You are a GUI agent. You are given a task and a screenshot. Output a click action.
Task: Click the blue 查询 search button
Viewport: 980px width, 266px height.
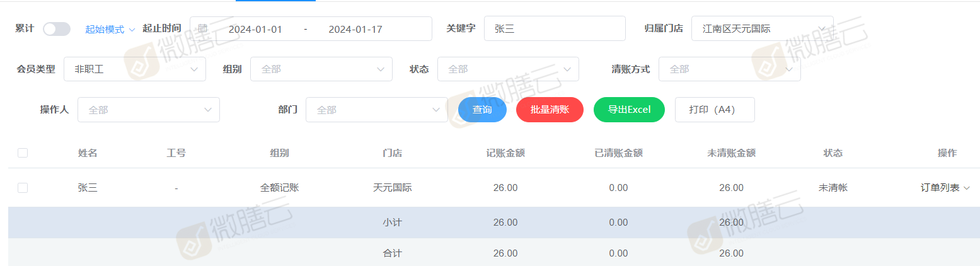point(482,110)
